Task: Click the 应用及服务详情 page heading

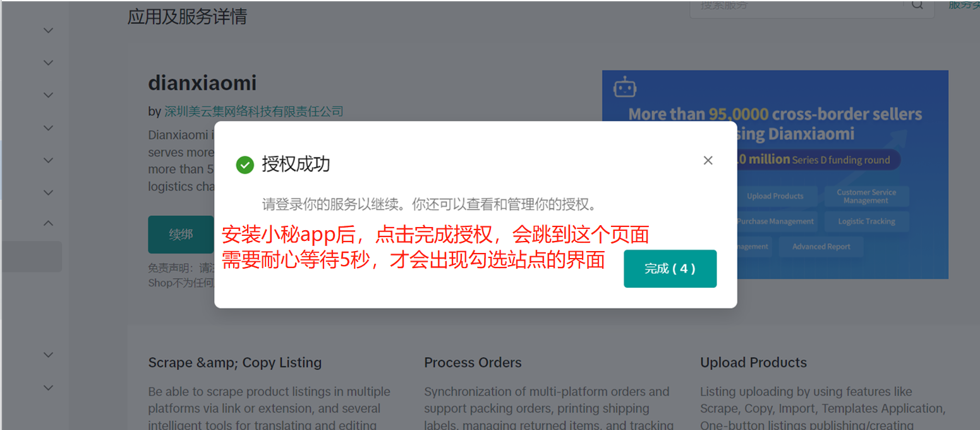Action: (187, 16)
